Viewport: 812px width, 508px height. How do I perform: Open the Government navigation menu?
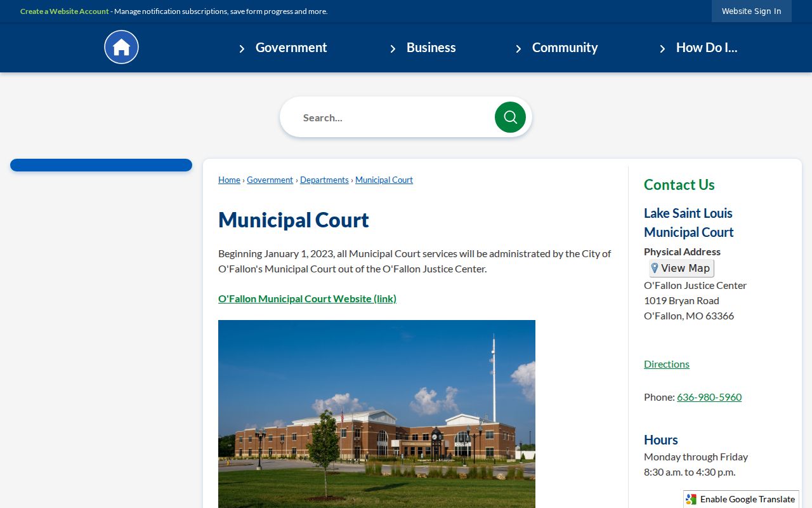pyautogui.click(x=291, y=48)
